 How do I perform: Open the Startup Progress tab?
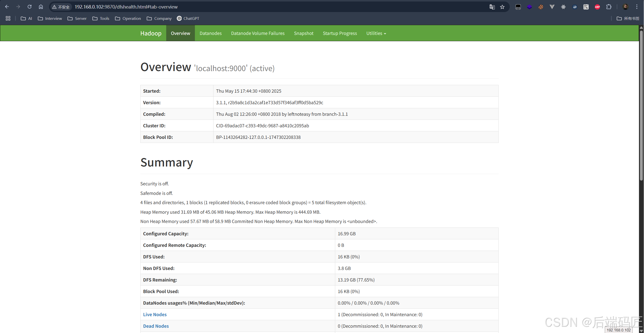coord(340,33)
